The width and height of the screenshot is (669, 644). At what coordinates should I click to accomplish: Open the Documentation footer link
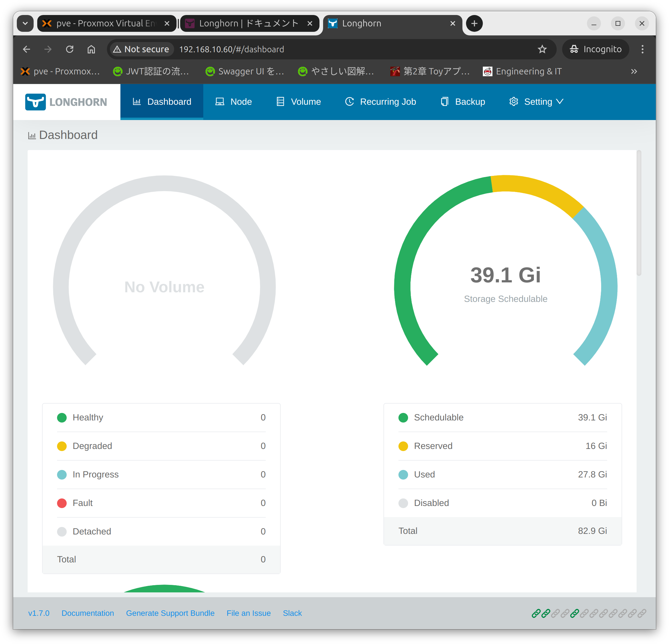(x=88, y=613)
